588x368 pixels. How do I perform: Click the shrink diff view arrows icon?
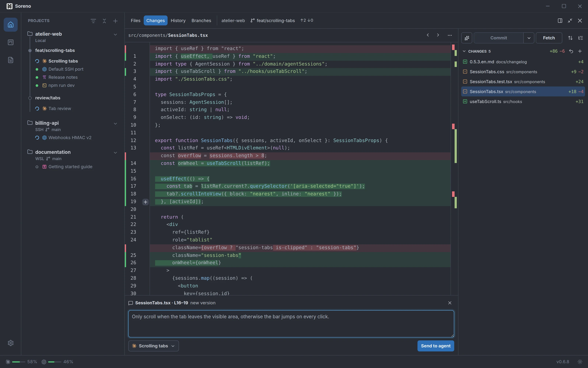[570, 21]
